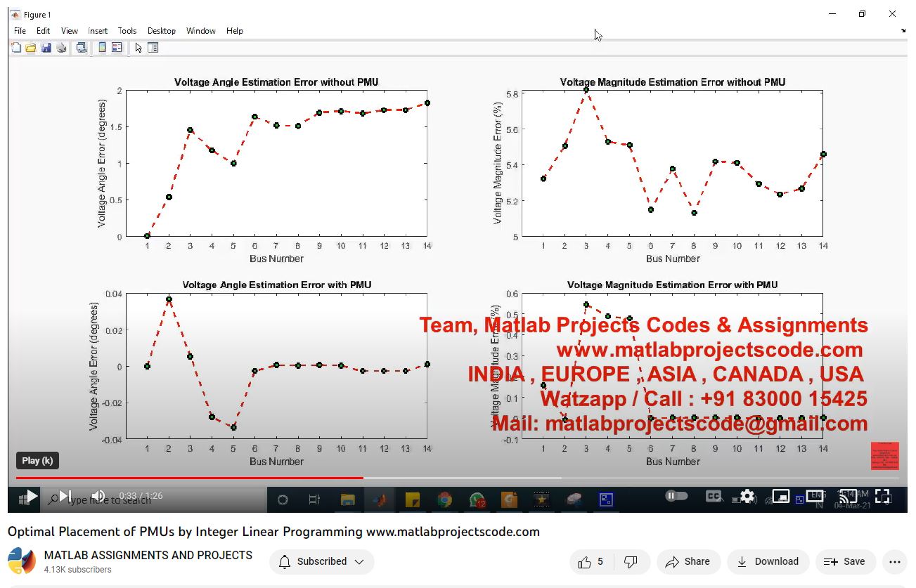Open Task View in the taskbar

(x=314, y=499)
